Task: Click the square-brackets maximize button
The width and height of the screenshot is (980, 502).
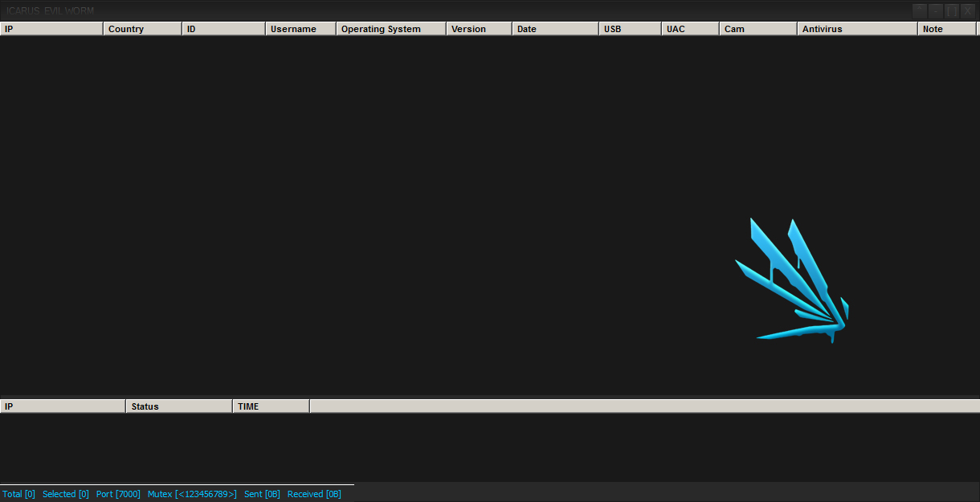Action: point(952,10)
